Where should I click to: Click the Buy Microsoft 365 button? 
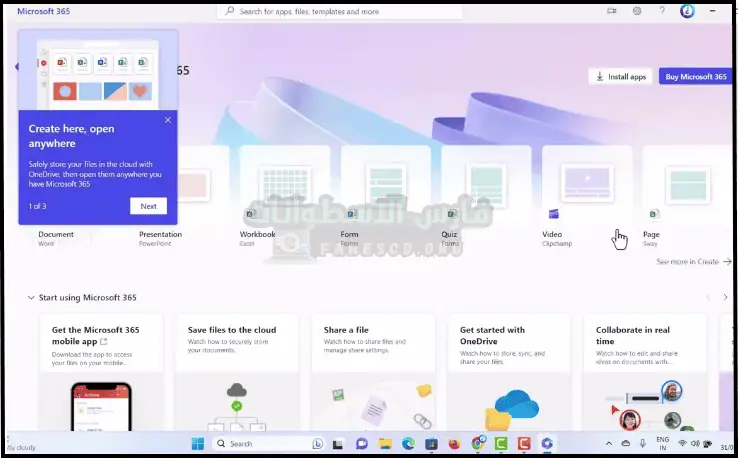695,76
